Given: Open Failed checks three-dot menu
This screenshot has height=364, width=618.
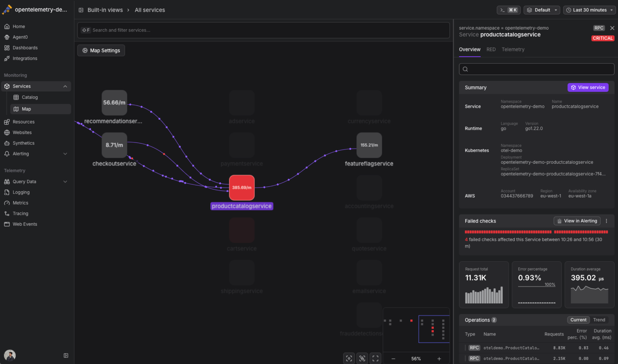Looking at the screenshot, I should [x=606, y=221].
